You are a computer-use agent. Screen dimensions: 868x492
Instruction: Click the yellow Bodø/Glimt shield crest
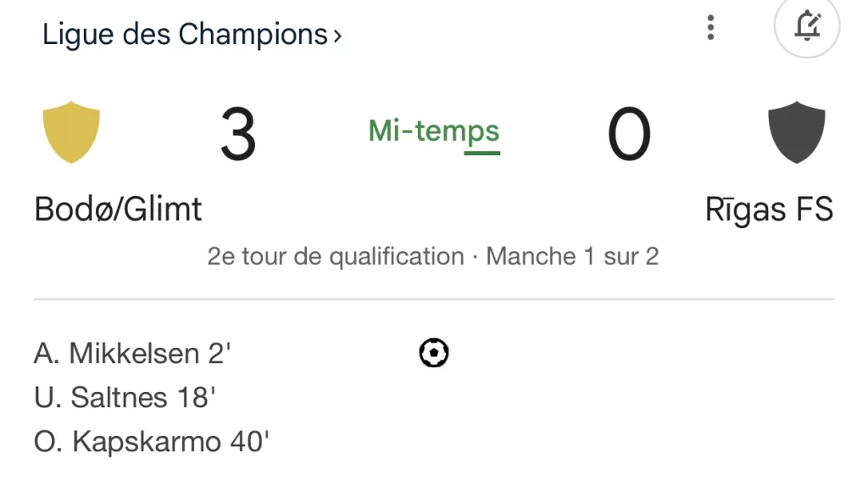[71, 131]
